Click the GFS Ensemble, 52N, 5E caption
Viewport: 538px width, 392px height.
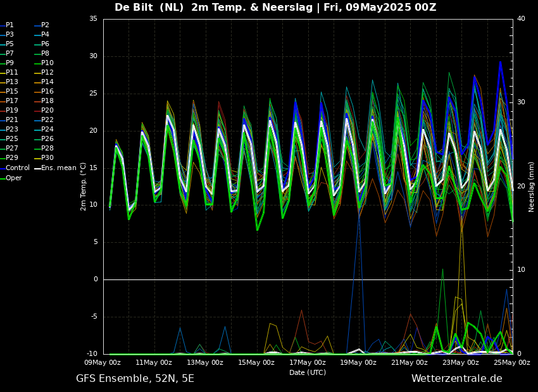tap(135, 379)
